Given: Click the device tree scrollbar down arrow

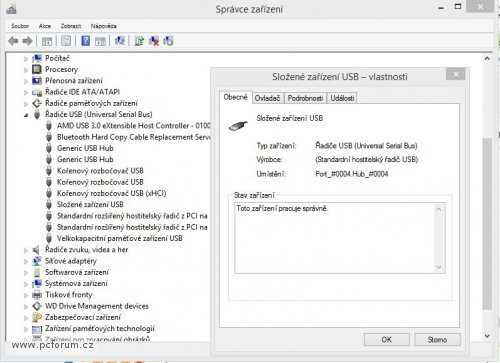Looking at the screenshot, I should pos(487,336).
